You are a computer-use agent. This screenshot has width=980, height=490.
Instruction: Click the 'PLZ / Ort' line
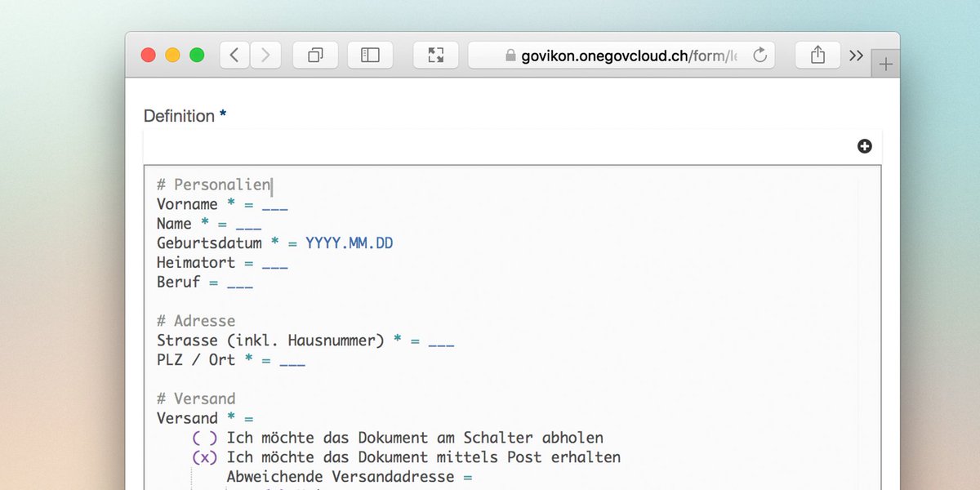click(x=231, y=360)
